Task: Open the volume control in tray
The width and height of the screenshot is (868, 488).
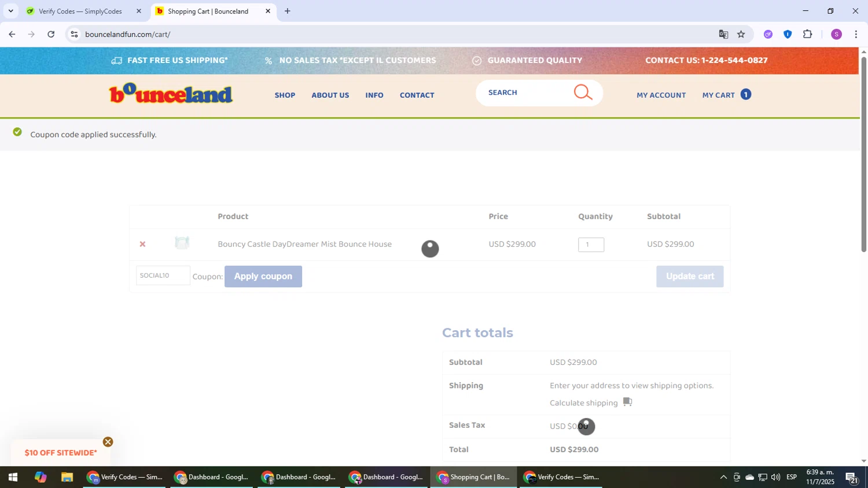Action: click(x=775, y=478)
